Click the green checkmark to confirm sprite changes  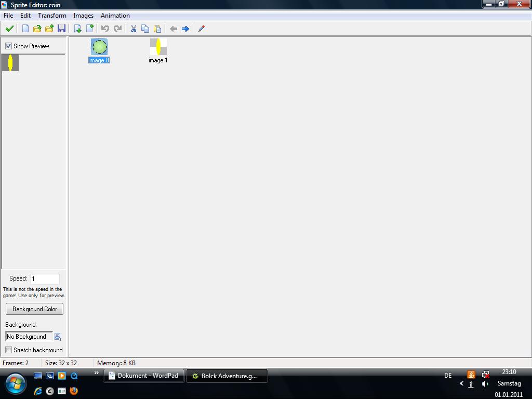(9, 29)
